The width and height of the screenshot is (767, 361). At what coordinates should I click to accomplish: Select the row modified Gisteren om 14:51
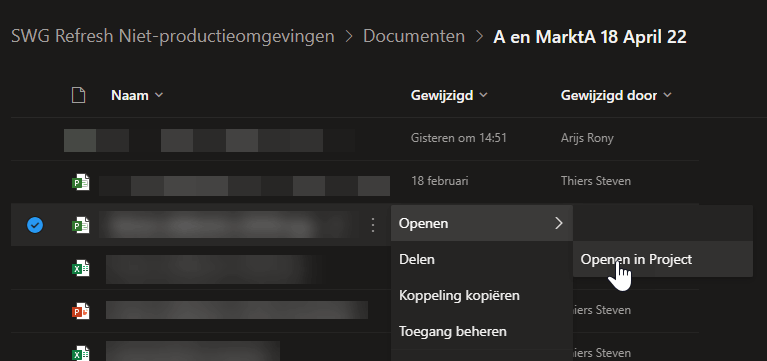coord(355,138)
